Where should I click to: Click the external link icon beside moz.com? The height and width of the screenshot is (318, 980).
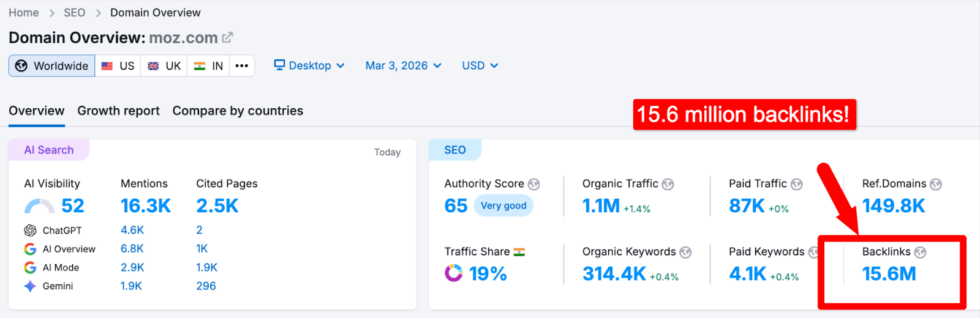pos(227,37)
